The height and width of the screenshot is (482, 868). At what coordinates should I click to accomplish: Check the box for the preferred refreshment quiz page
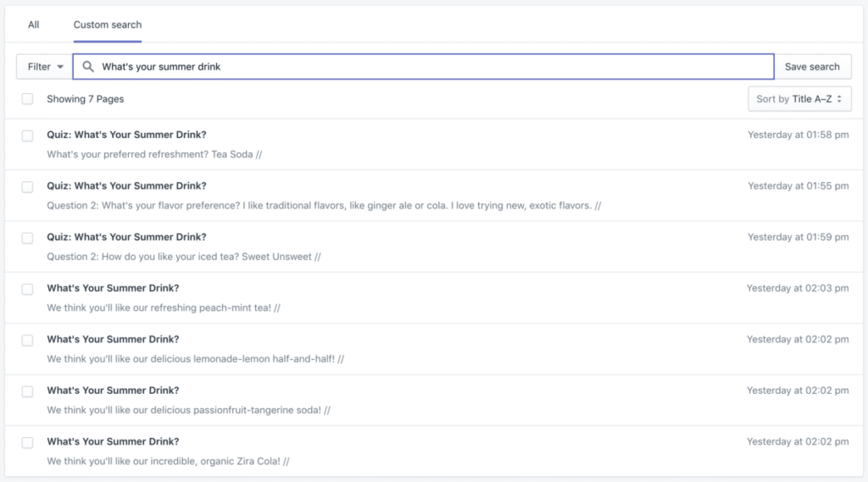[28, 136]
